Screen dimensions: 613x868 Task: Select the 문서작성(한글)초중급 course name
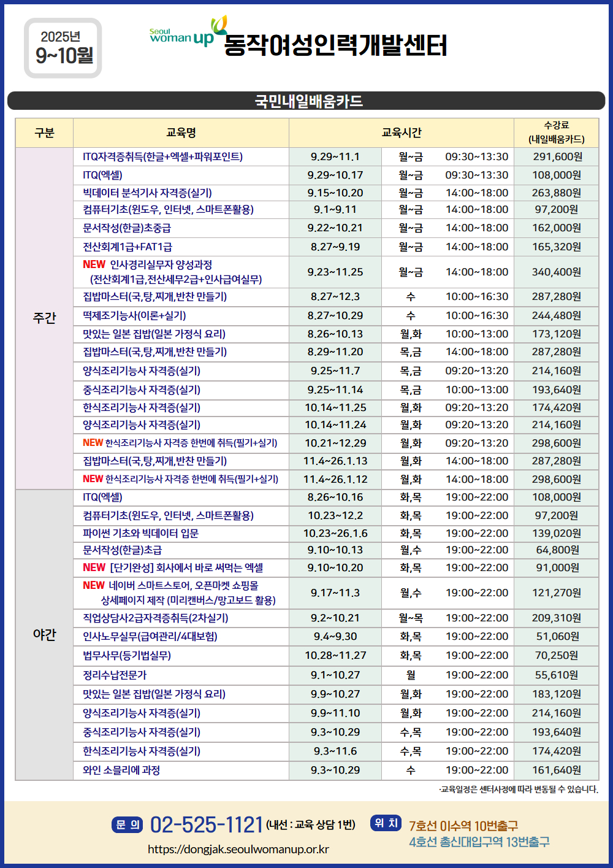pos(127,228)
